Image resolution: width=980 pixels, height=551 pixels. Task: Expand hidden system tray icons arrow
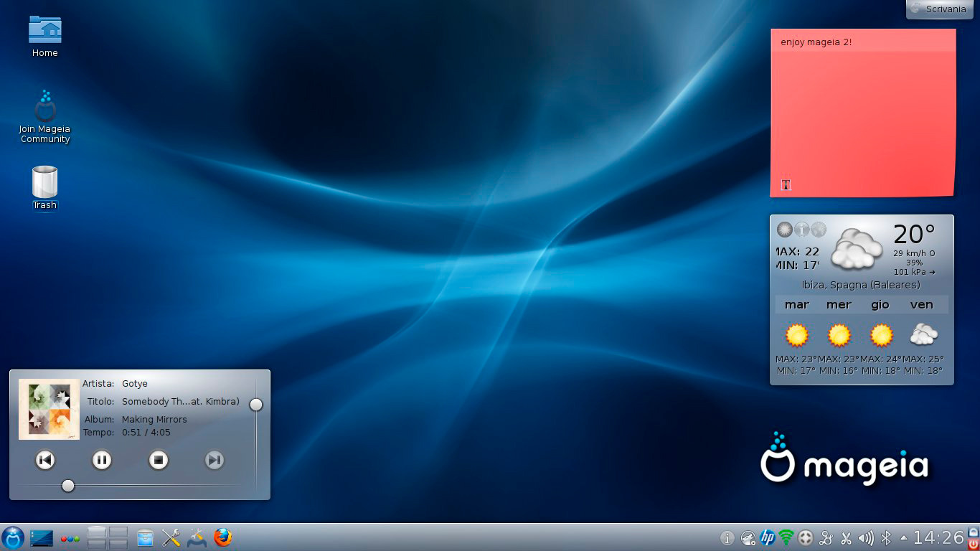tap(903, 537)
